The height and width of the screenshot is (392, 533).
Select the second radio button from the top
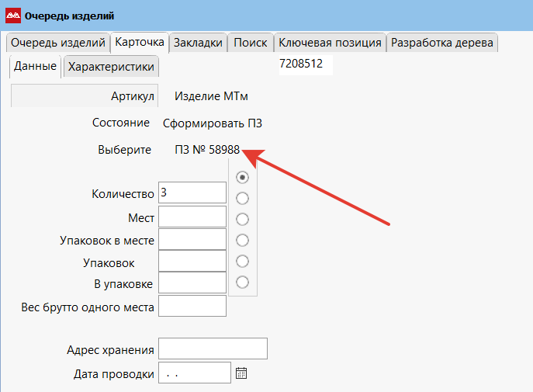point(242,198)
